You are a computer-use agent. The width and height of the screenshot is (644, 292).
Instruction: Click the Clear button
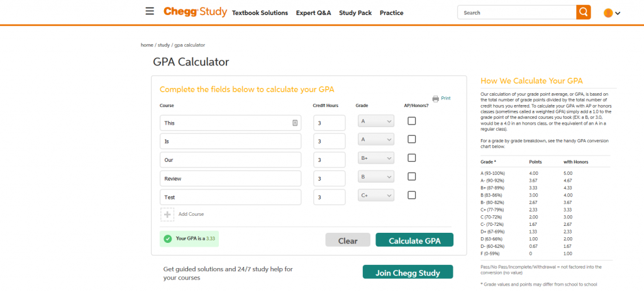coord(348,240)
